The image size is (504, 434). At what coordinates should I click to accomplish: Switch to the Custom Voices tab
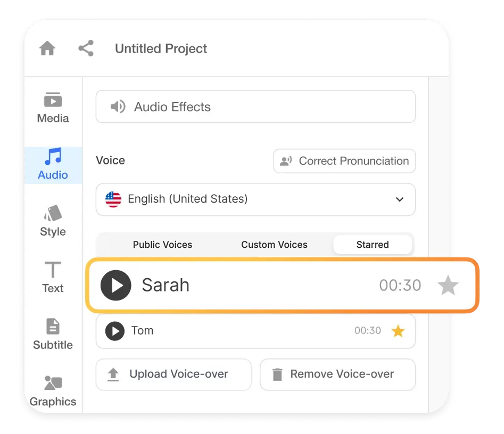pyautogui.click(x=274, y=245)
